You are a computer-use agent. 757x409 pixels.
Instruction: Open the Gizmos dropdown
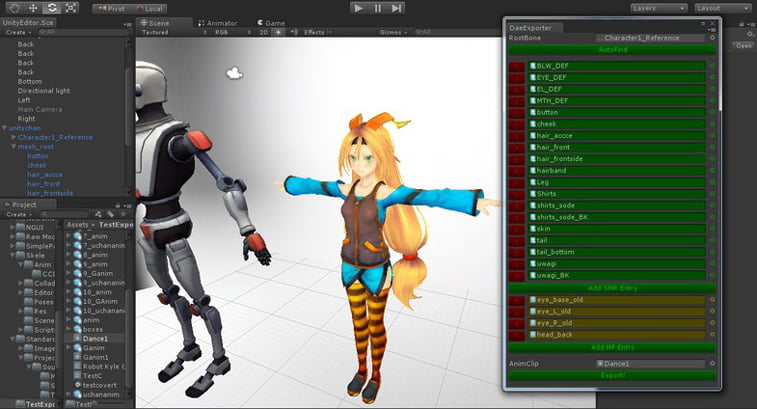pyautogui.click(x=393, y=32)
